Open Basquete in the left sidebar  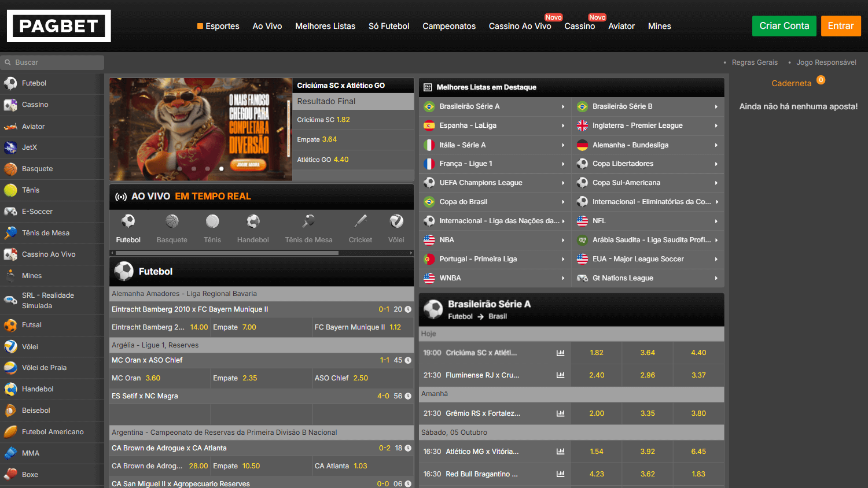[52, 169]
